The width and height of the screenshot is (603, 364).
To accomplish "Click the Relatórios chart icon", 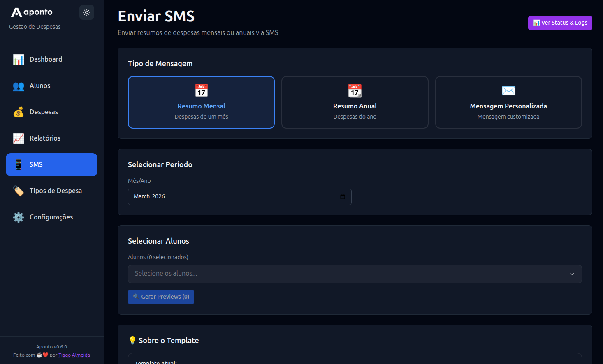I will (x=18, y=138).
